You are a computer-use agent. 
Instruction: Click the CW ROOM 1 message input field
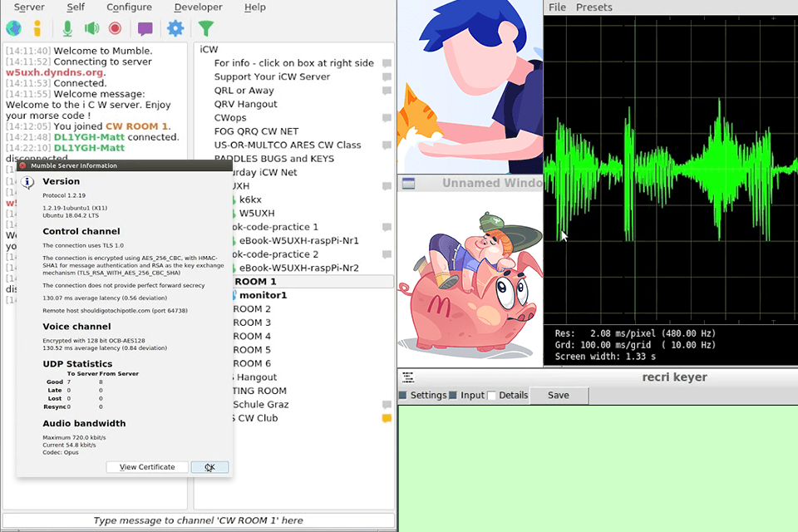[x=198, y=520]
